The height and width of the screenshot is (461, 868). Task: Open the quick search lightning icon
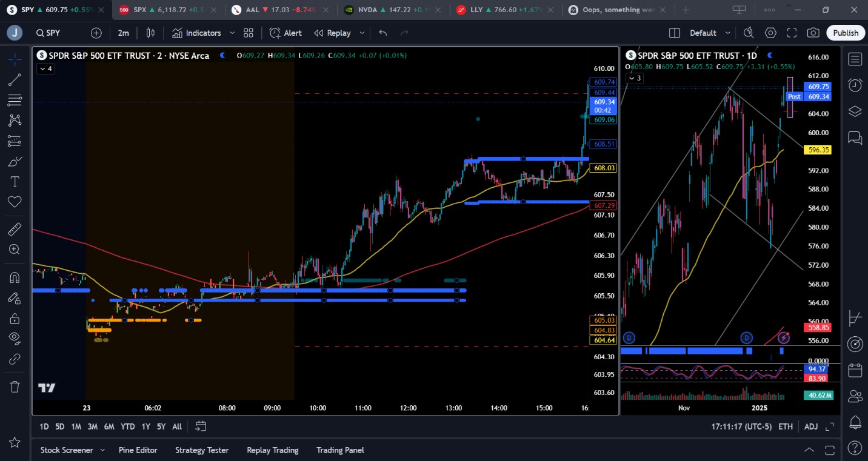pos(749,33)
